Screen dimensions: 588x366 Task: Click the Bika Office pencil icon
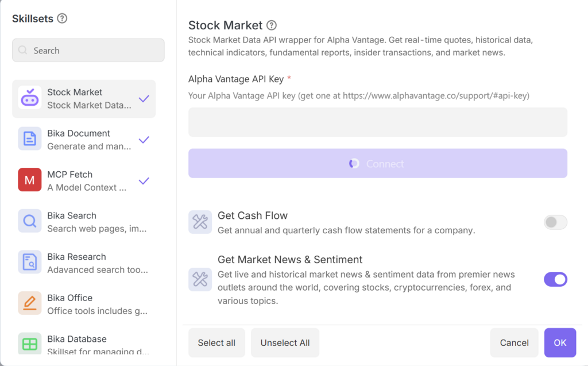point(30,303)
